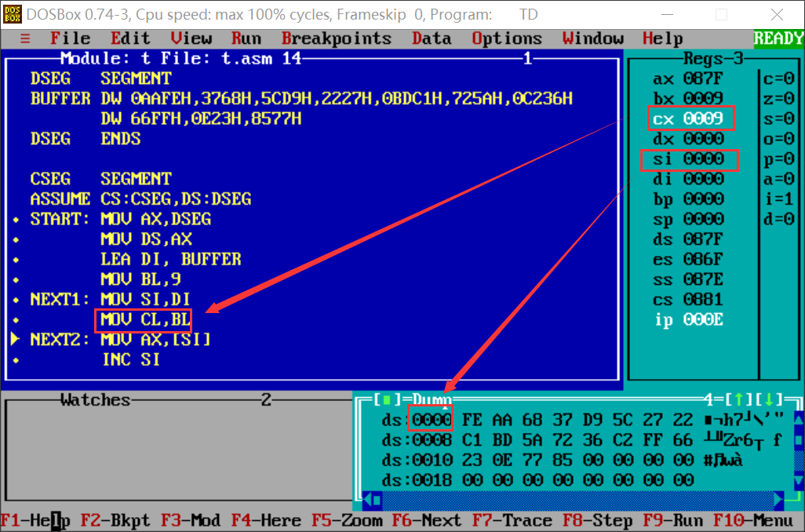The height and width of the screenshot is (532, 805).
Task: Click F3-Mod in the status bar
Action: [x=191, y=521]
